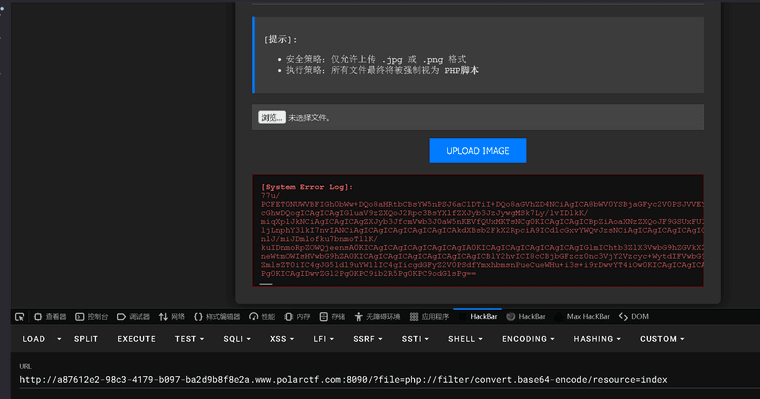Open the Inspector (查看器) tab
The height and width of the screenshot is (399, 760).
click(x=50, y=317)
